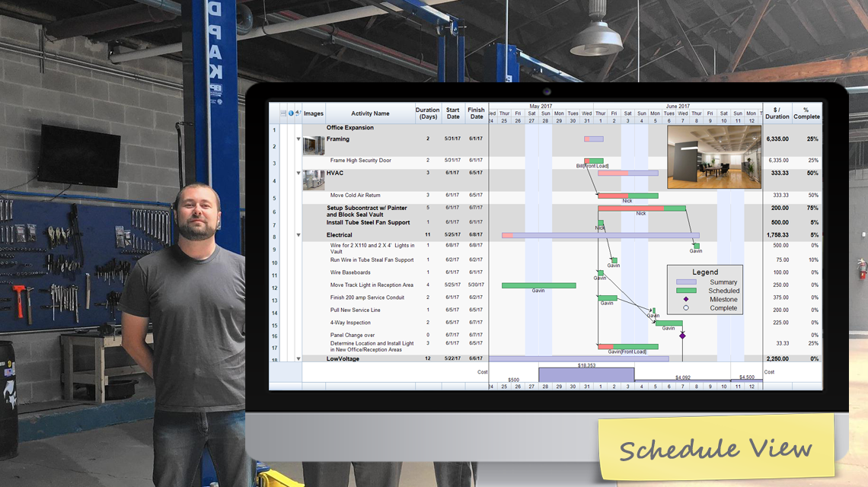Select the Complete circle symbol in the Legend

pyautogui.click(x=686, y=307)
